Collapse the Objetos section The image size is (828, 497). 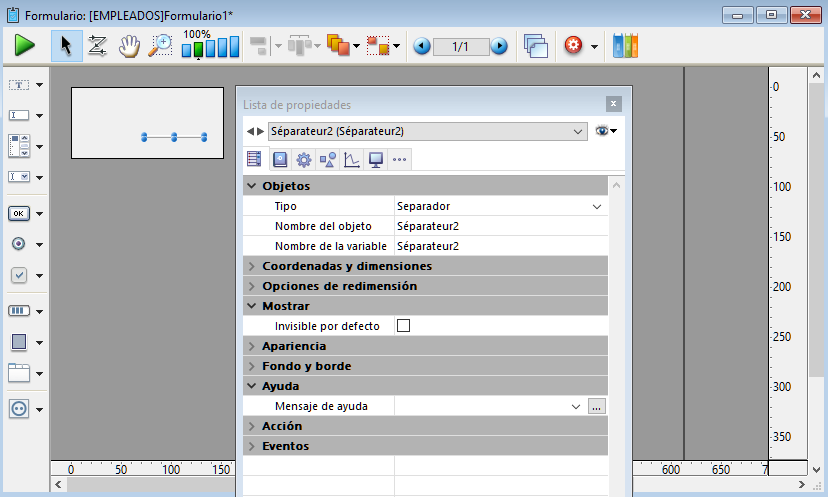252,186
